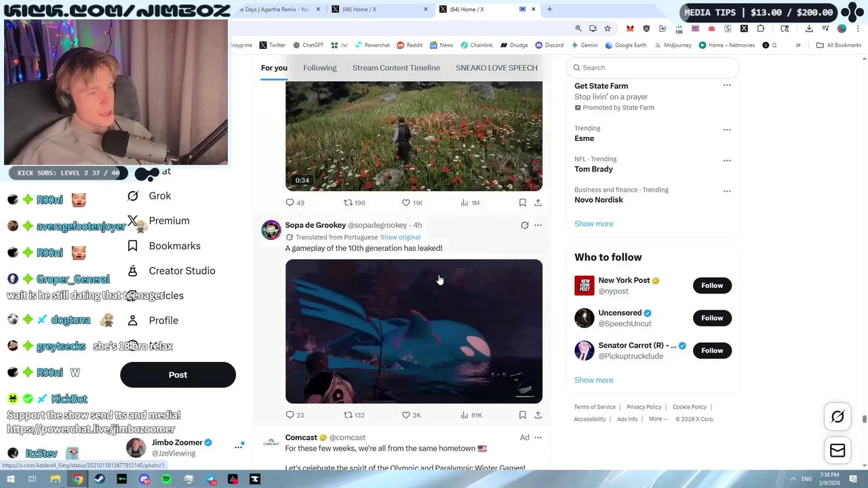Open more options for Novo Nordisk trend
The image size is (868, 488).
[727, 191]
